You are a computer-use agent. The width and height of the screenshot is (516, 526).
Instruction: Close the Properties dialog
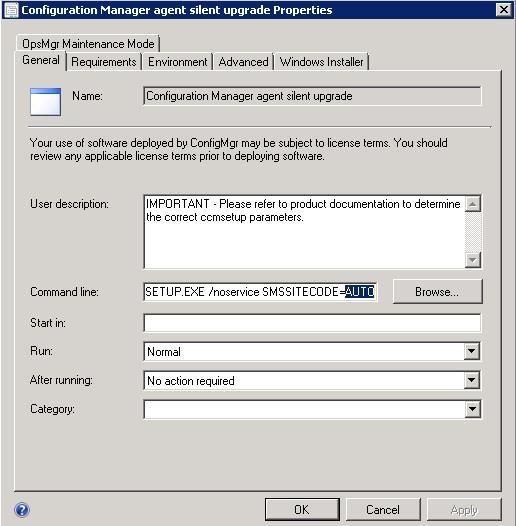pyautogui.click(x=504, y=10)
